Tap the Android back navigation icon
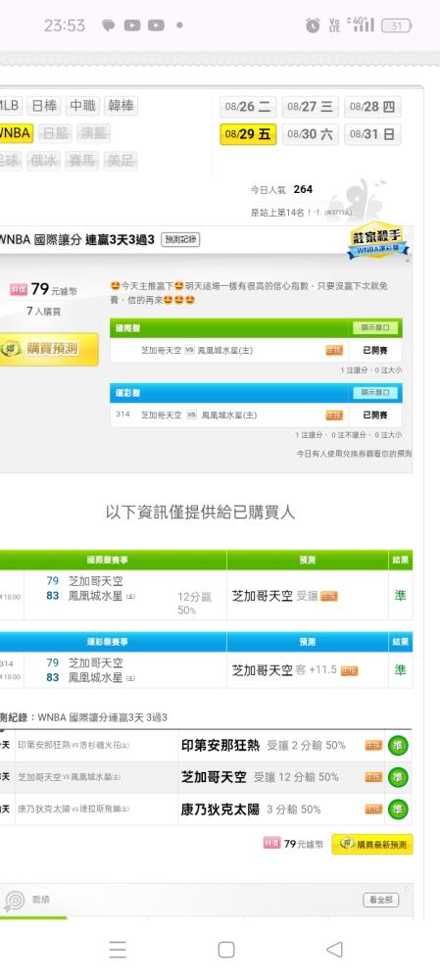The image size is (440, 980). [x=334, y=950]
